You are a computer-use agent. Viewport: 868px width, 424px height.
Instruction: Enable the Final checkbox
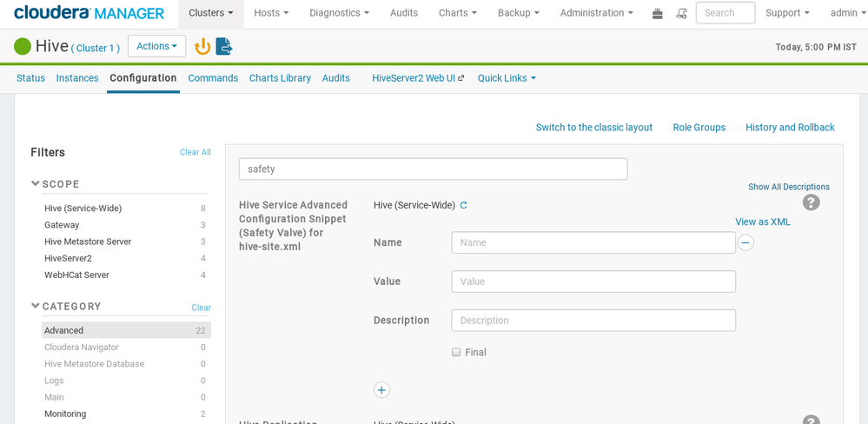coord(456,353)
